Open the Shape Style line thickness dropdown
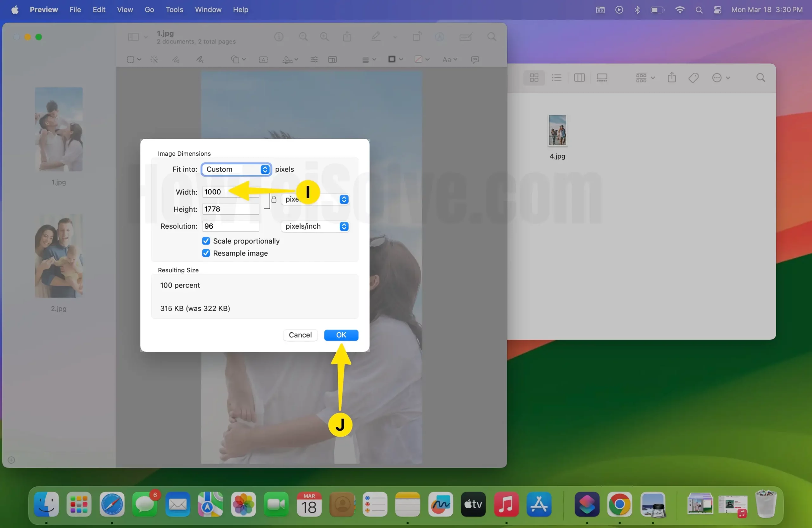This screenshot has height=528, width=812. [369, 59]
